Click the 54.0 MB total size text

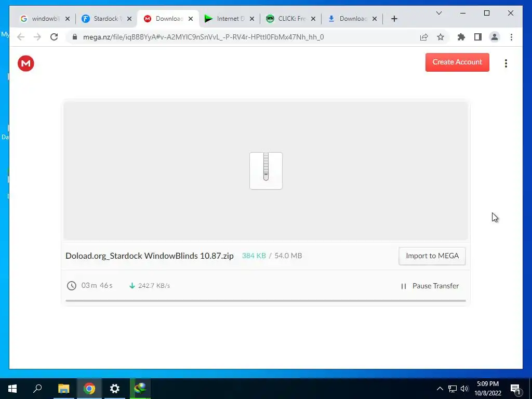[x=288, y=256]
